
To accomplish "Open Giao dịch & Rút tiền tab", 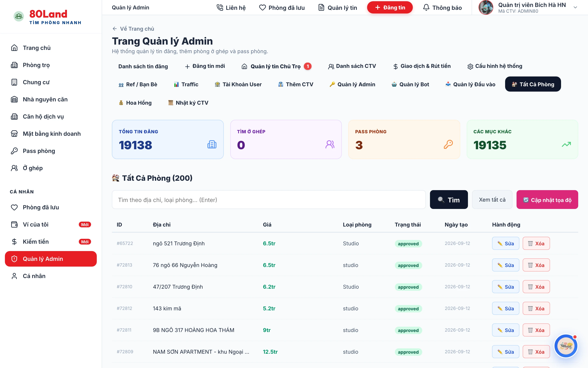I will pos(422,66).
